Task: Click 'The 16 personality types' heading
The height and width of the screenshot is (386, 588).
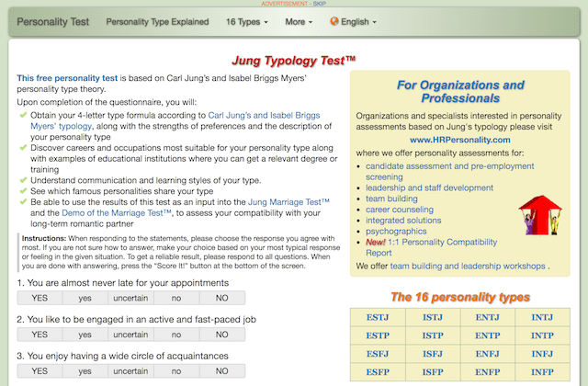Action: [x=460, y=297]
